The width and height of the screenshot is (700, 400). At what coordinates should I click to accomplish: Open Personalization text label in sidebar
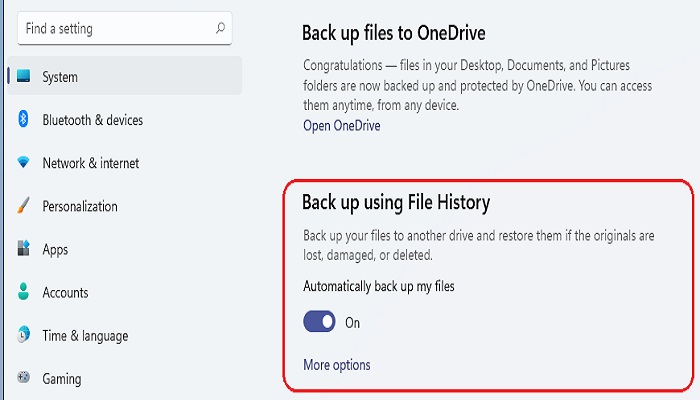click(79, 207)
